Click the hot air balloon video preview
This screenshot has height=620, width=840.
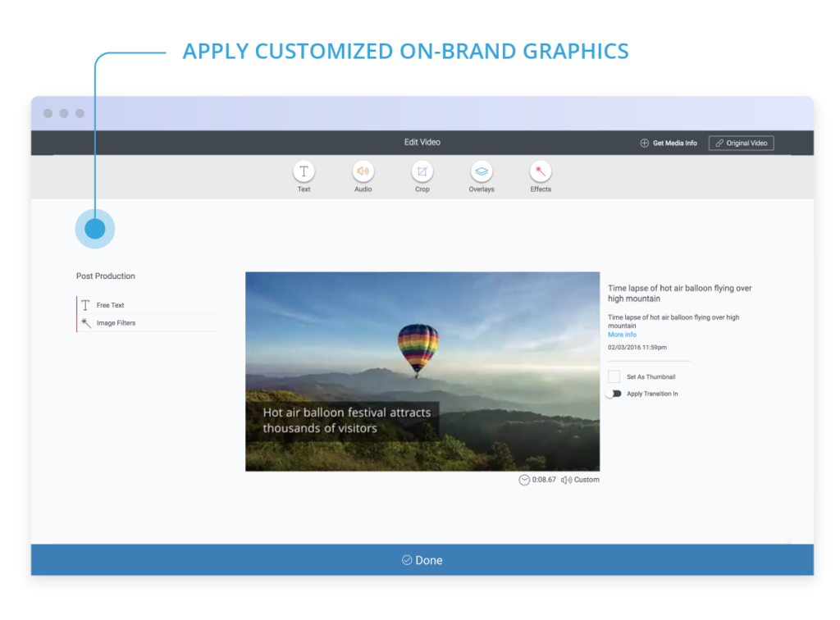(x=422, y=372)
